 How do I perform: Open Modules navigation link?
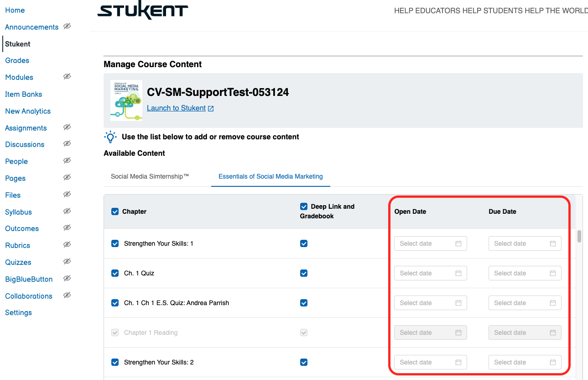coord(19,77)
